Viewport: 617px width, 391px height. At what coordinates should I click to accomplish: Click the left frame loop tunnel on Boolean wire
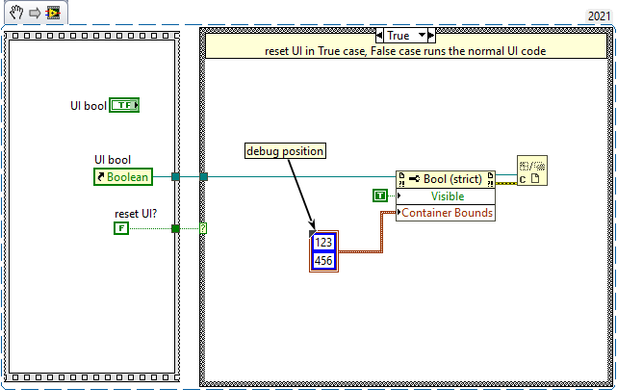tap(175, 177)
